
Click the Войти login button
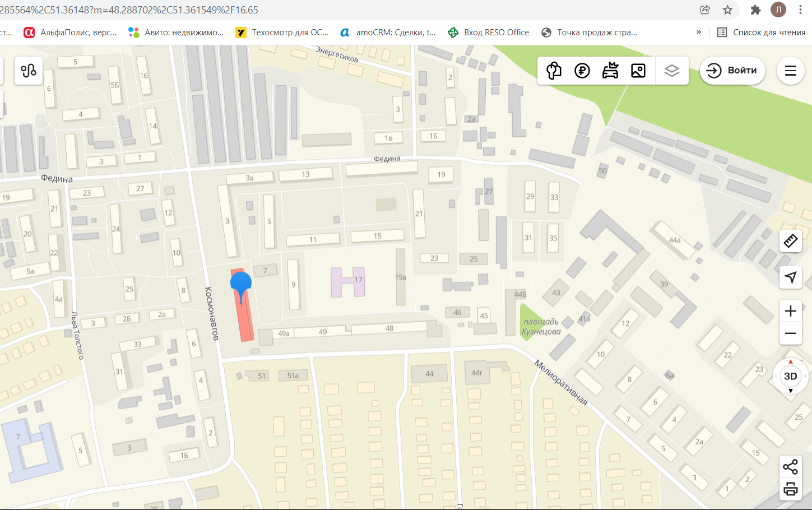pyautogui.click(x=732, y=71)
